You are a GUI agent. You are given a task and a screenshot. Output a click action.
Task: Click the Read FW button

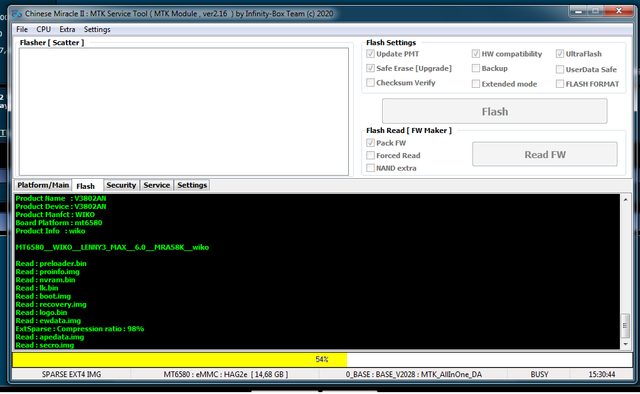point(545,154)
